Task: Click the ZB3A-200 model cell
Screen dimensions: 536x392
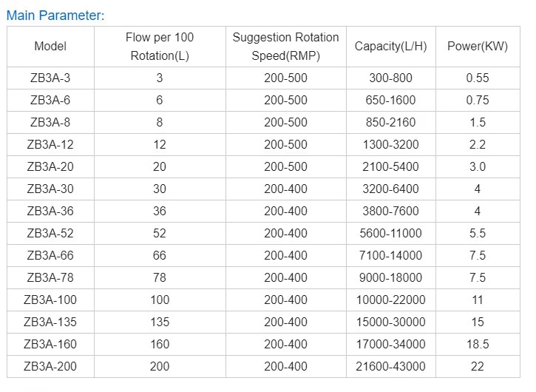Action: [50, 366]
